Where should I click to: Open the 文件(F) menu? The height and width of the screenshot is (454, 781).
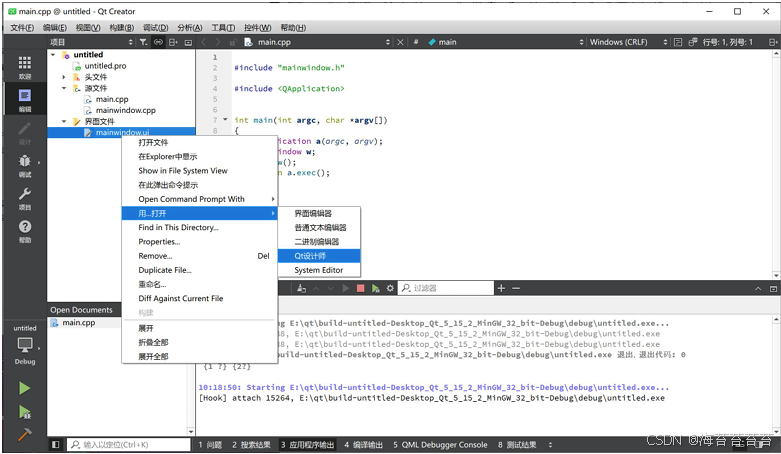22,28
